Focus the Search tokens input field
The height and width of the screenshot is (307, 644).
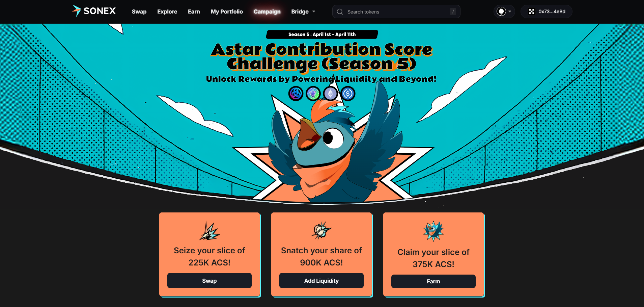coord(396,11)
